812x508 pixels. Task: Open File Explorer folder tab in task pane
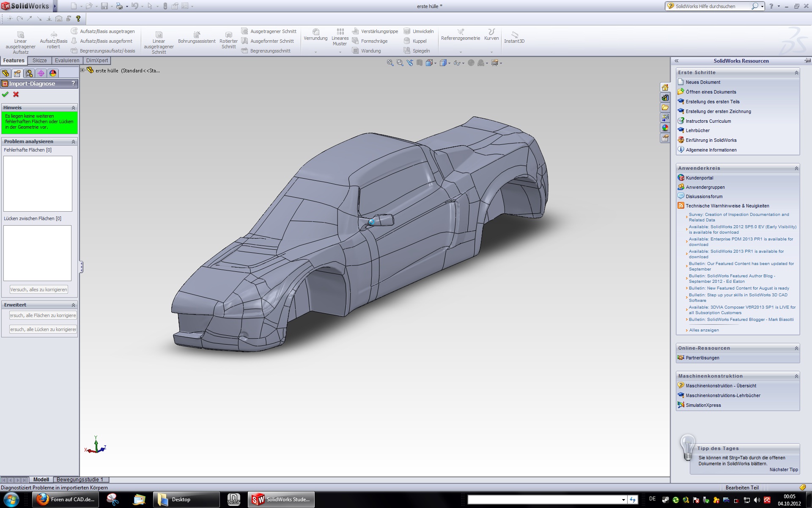(665, 108)
